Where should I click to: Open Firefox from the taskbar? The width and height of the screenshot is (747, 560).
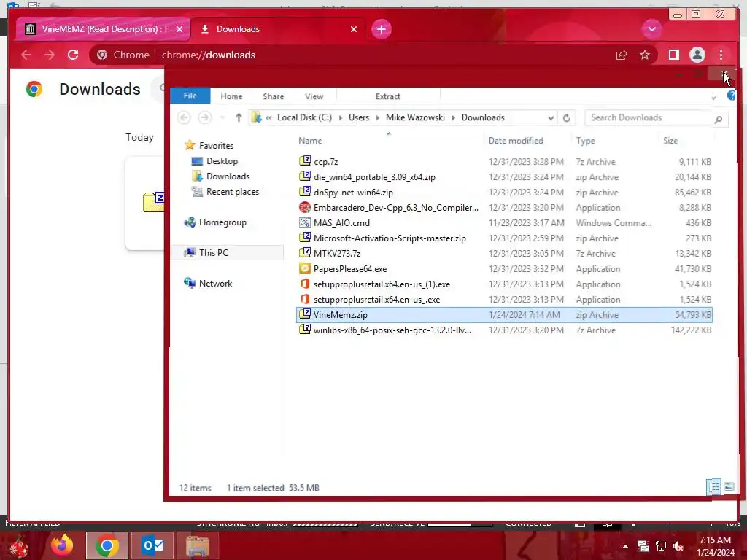click(x=62, y=545)
